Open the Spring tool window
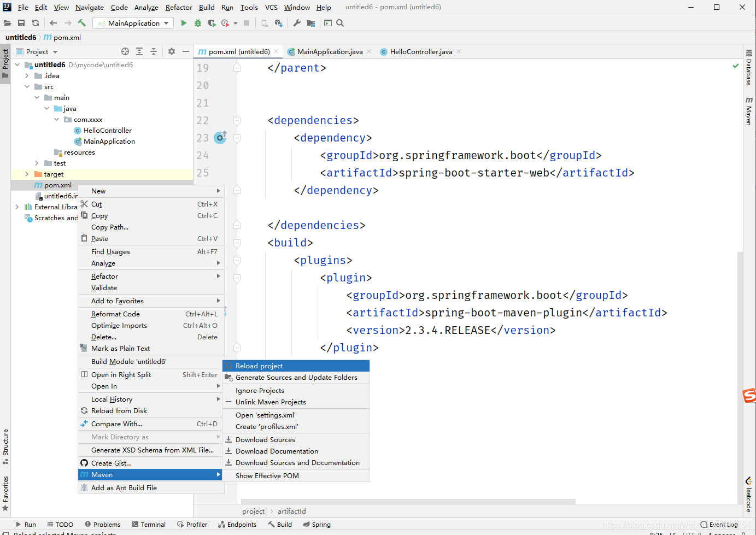This screenshot has height=535, width=756. [317, 524]
